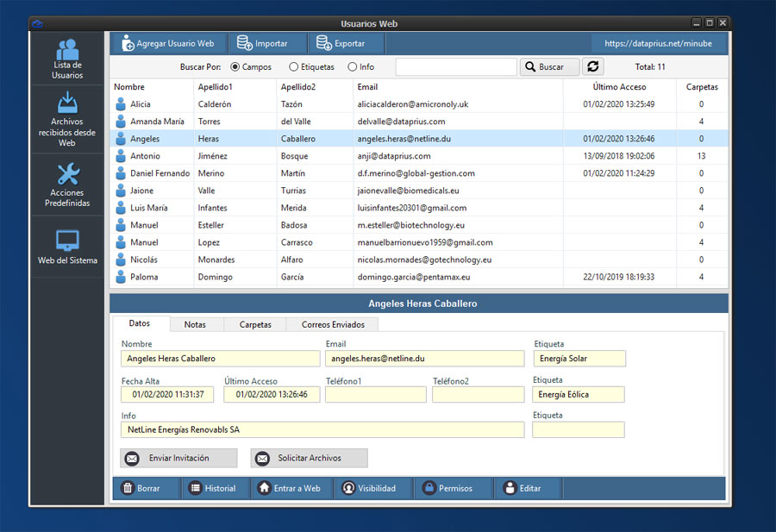Select Info search radio button

coord(352,66)
